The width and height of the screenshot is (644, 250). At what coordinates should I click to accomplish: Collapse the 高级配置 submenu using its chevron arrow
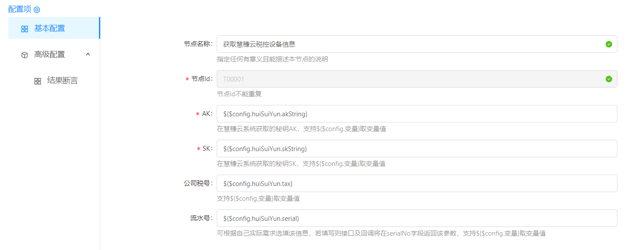click(x=88, y=54)
